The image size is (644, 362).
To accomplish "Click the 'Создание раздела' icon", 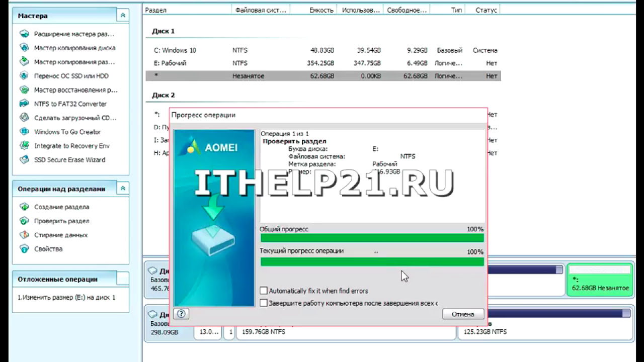I will (24, 207).
